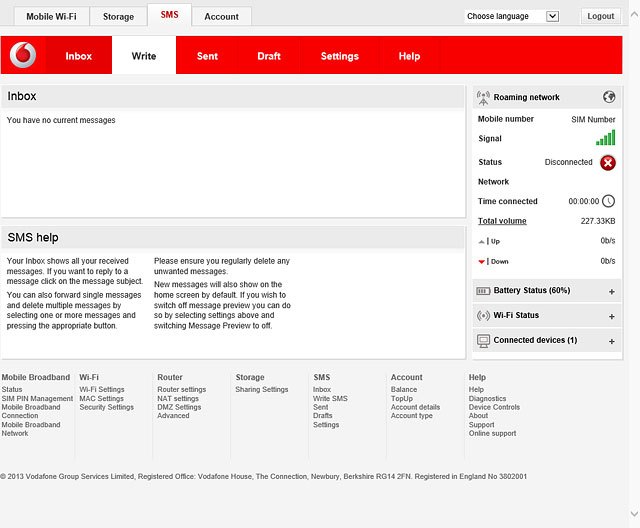Open the Choose language dropdown
The image size is (640, 528).
pos(512,16)
